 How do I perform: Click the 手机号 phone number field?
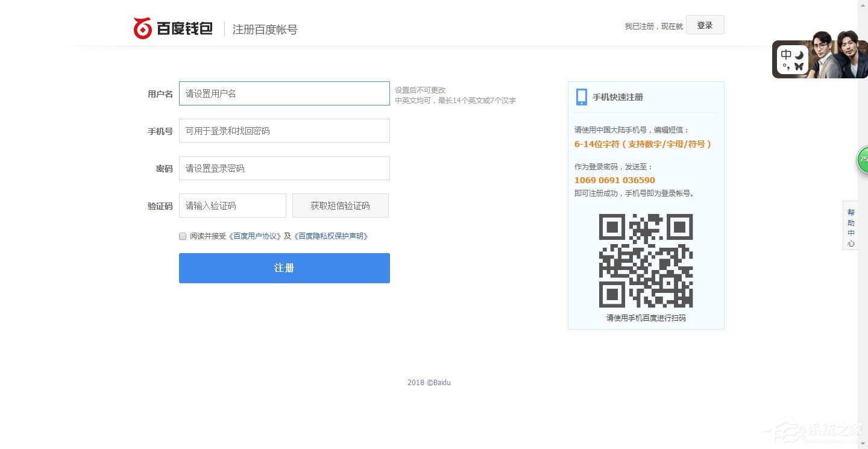[284, 131]
